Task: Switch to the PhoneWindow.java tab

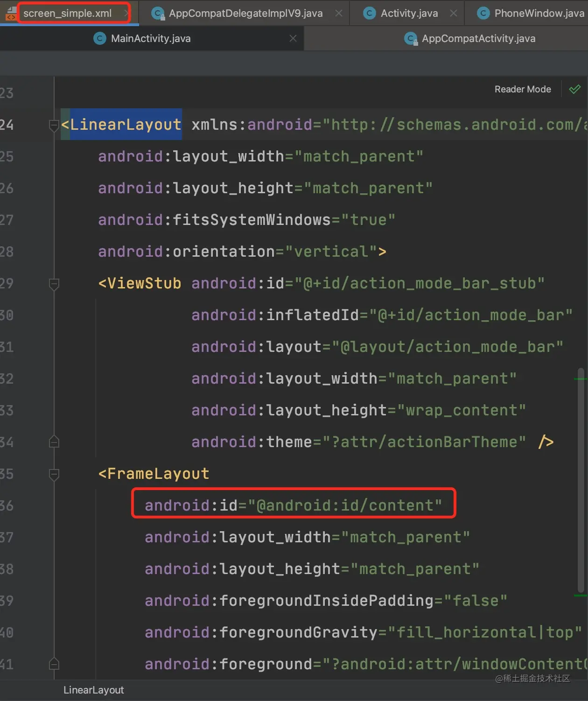Action: (539, 13)
